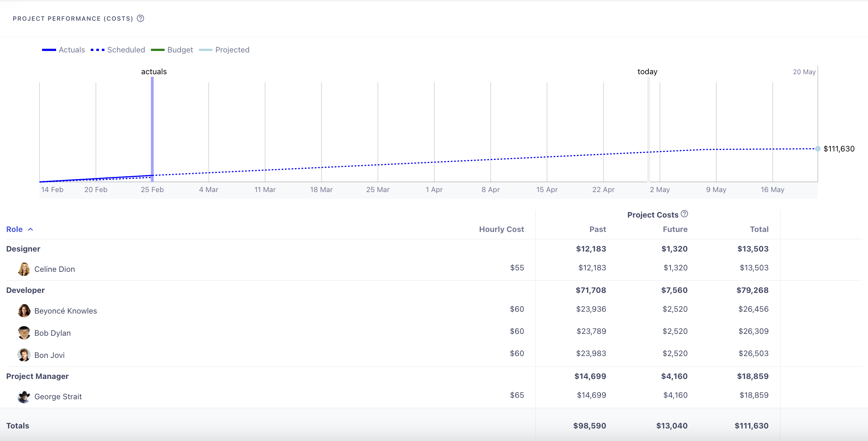Click the today marker line on the chart
The image size is (868, 441).
pyautogui.click(x=649, y=129)
